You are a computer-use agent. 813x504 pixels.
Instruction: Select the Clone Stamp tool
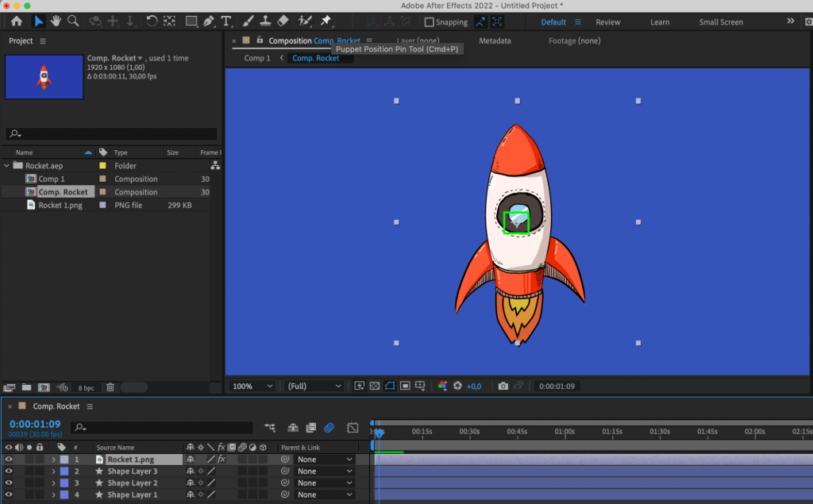coord(265,21)
